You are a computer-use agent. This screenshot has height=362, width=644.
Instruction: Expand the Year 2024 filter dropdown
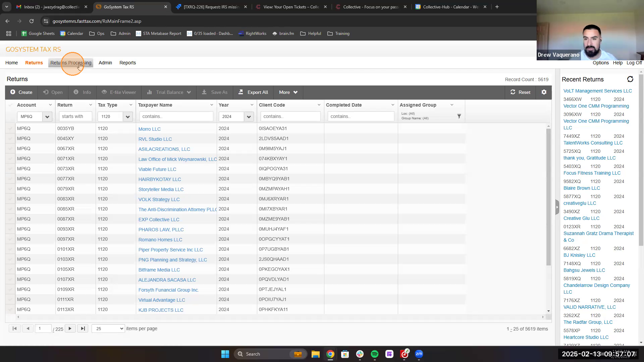pyautogui.click(x=249, y=117)
